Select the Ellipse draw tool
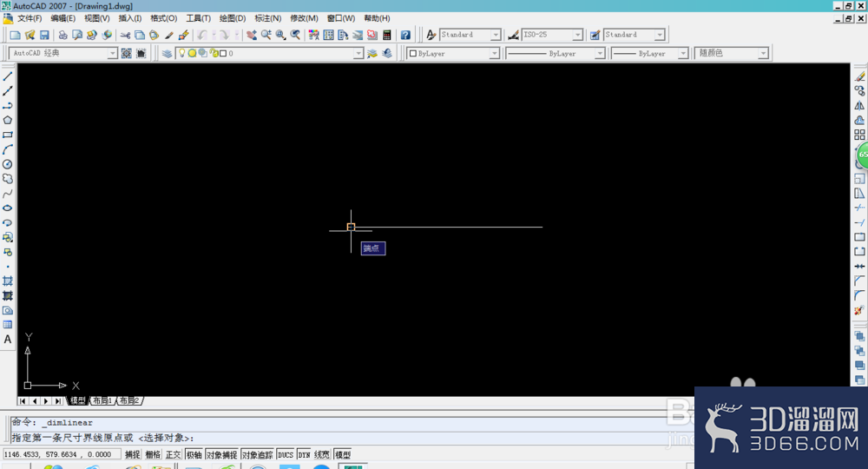Screen dimensions: 868x469 tap(8, 208)
